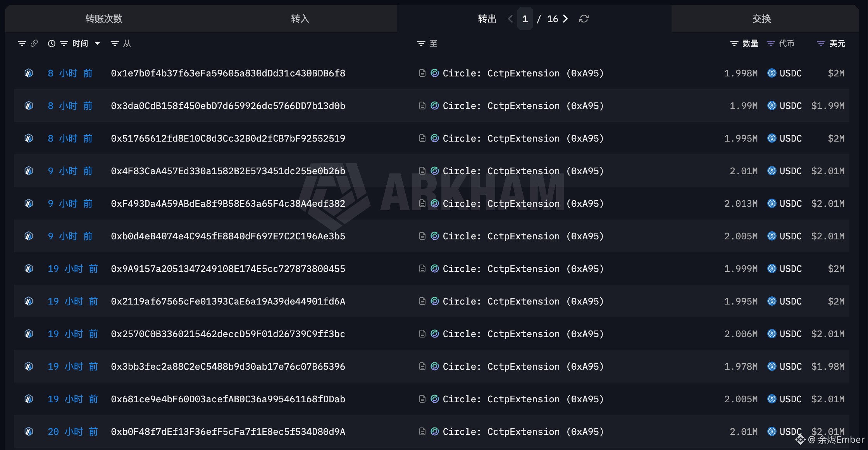
Task: Click the USDC token label in the 0x4F83CaA4 row
Action: click(x=790, y=171)
